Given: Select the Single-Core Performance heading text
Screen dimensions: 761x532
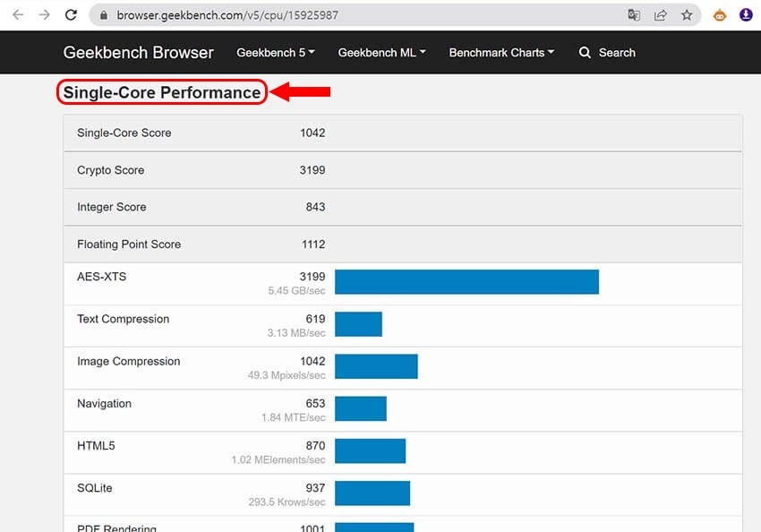Looking at the screenshot, I should click(162, 92).
